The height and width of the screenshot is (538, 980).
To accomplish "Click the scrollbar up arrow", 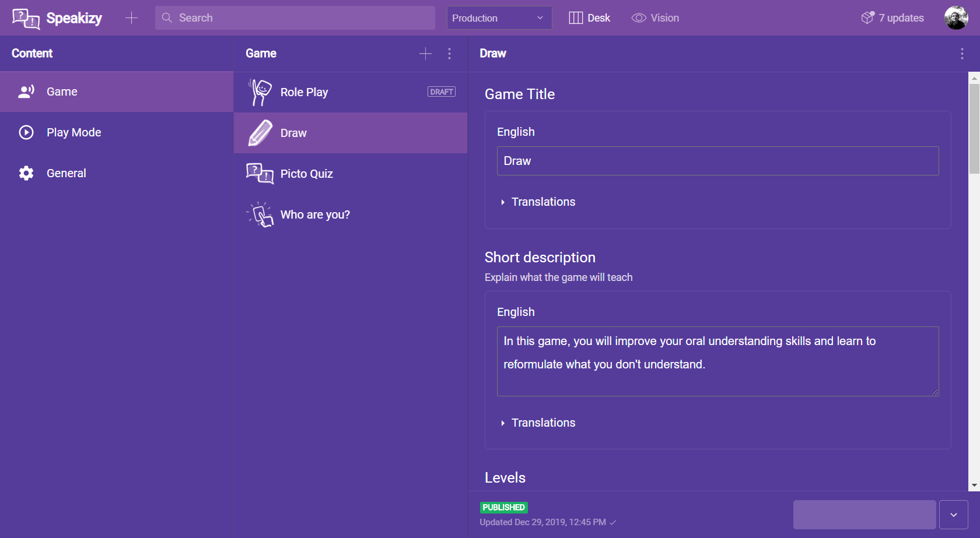I will click(x=974, y=78).
